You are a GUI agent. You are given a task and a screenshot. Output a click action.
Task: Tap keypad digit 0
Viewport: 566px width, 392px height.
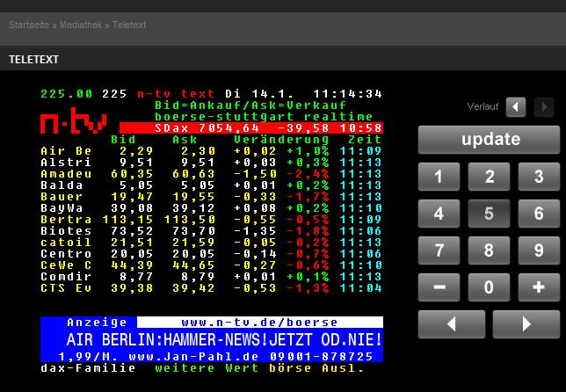[489, 287]
